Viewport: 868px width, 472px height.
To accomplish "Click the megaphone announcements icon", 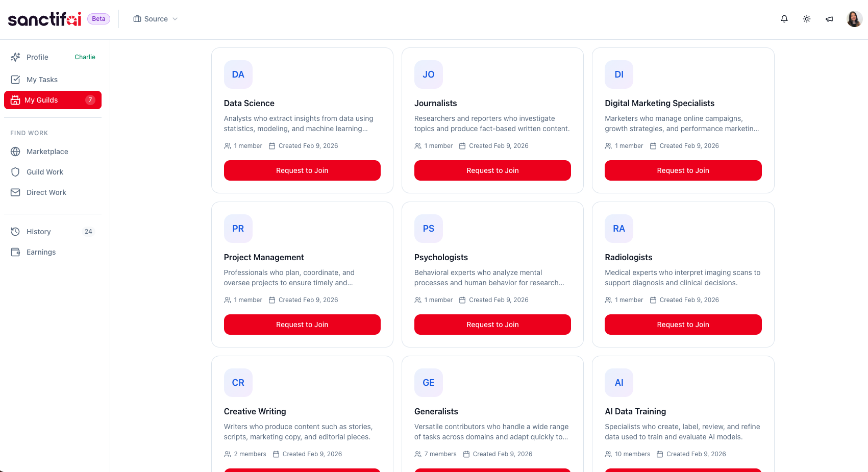I will tap(829, 19).
